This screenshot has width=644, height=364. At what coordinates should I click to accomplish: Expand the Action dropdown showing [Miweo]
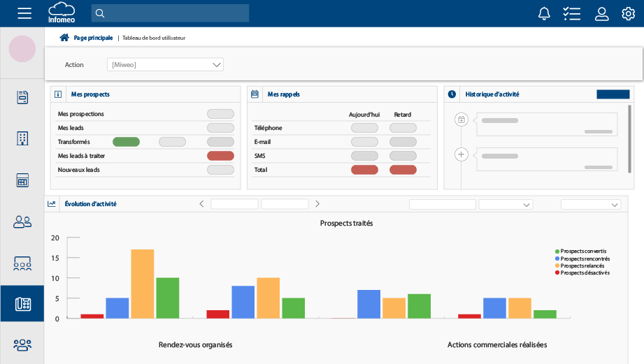tap(165, 65)
